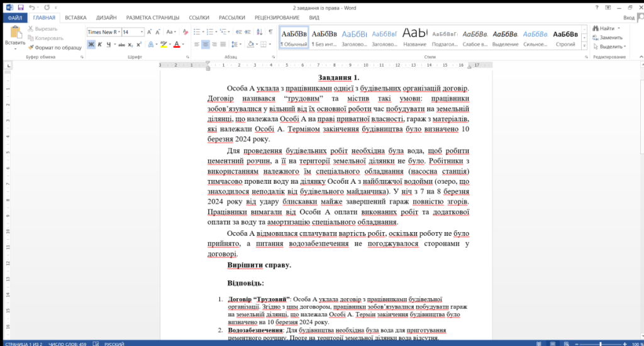The height and width of the screenshot is (346, 644).
Task: Cut selection with Вырезать
Action: click(43, 29)
